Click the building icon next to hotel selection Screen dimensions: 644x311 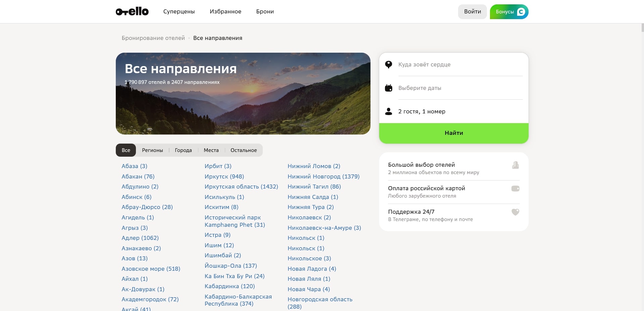tap(515, 165)
